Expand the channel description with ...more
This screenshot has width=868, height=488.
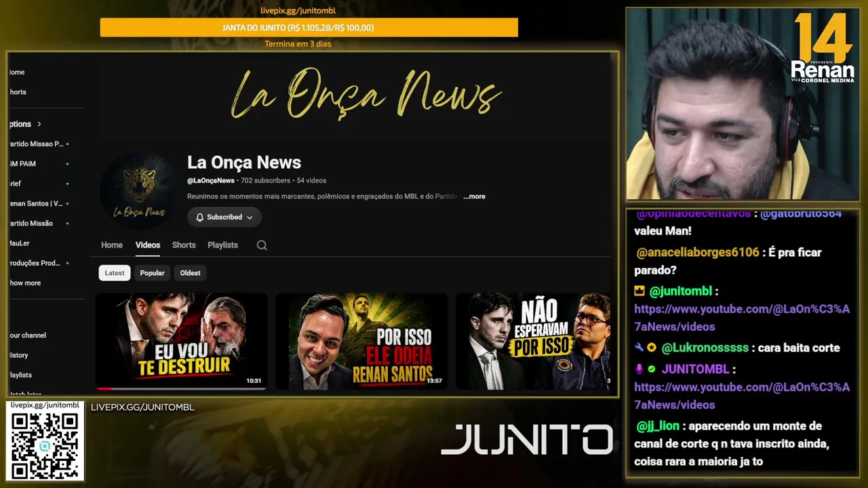(x=474, y=197)
